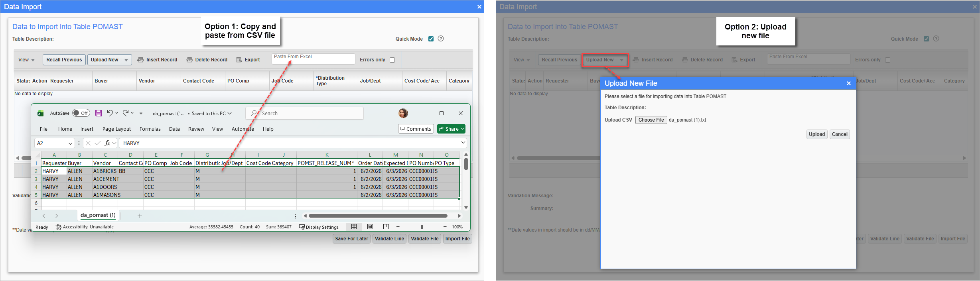The image size is (980, 281).
Task: Expand Upload New dropdown arrow in Option 1 window
Action: tap(126, 60)
